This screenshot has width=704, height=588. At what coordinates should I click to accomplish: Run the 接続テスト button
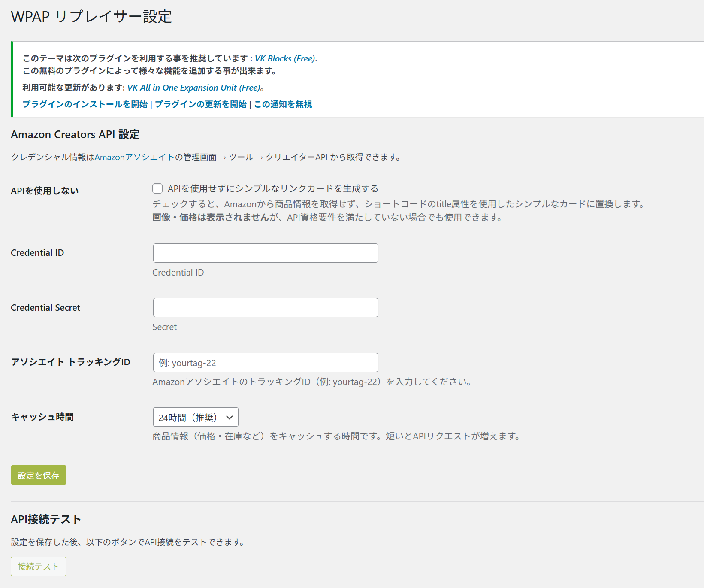(38, 566)
